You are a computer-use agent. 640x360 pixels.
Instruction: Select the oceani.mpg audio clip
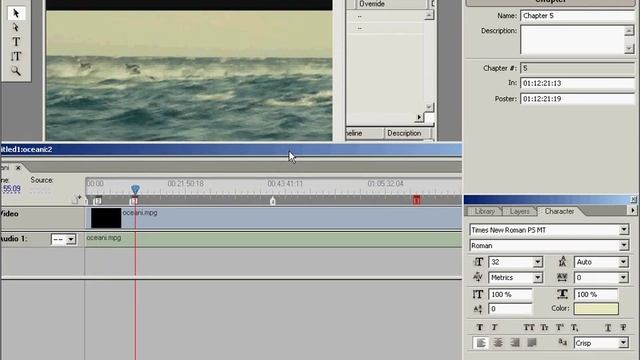click(x=273, y=240)
